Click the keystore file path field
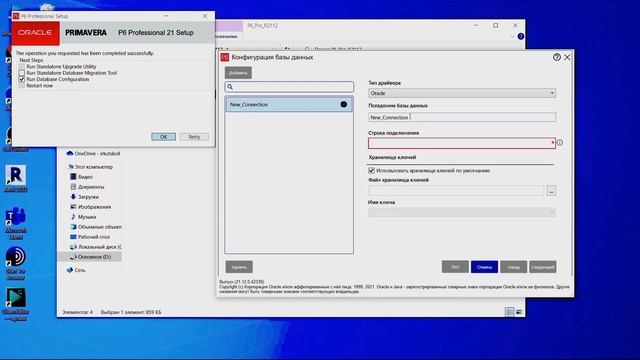The height and width of the screenshot is (360, 640). coord(456,191)
